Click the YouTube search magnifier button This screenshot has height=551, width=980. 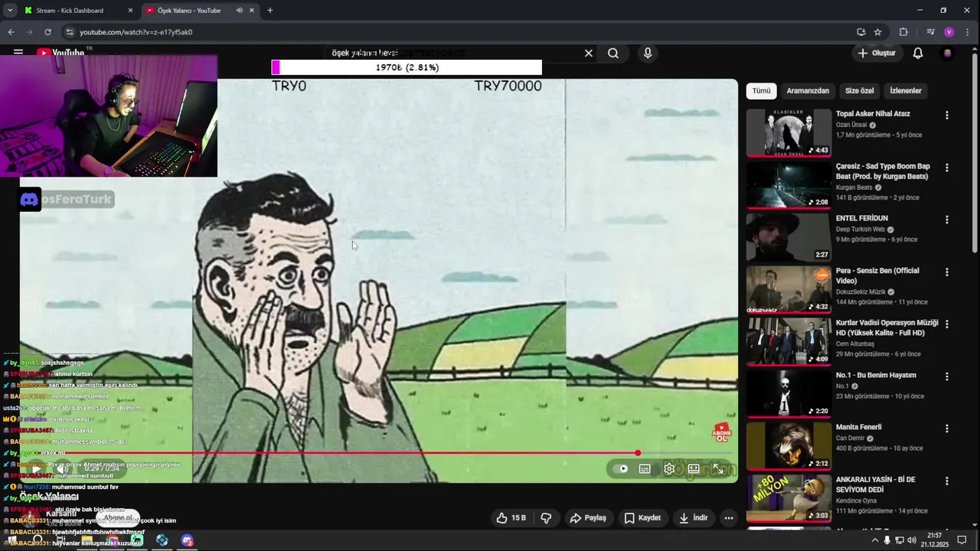613,53
